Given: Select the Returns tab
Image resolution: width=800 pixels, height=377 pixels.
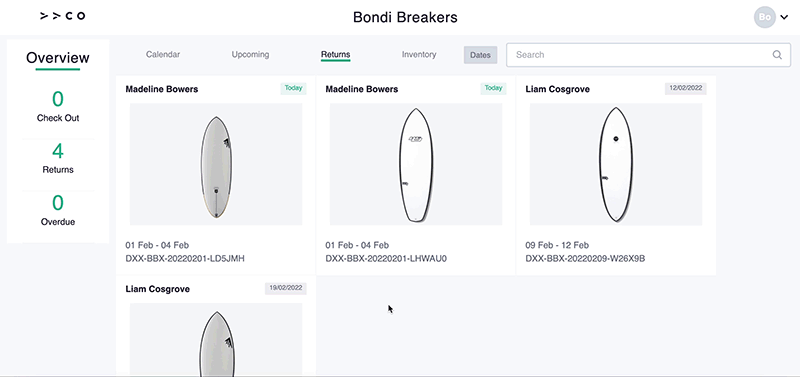Looking at the screenshot, I should [335, 55].
